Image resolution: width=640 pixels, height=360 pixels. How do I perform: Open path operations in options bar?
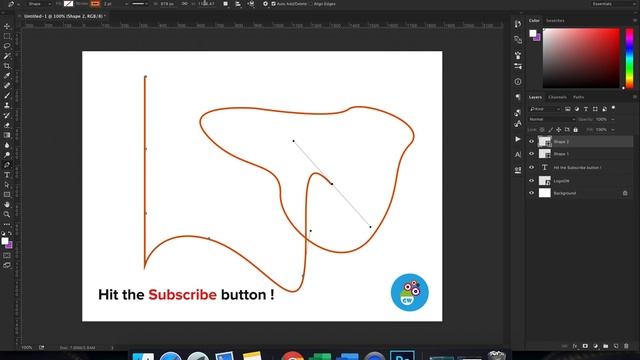tap(226, 4)
